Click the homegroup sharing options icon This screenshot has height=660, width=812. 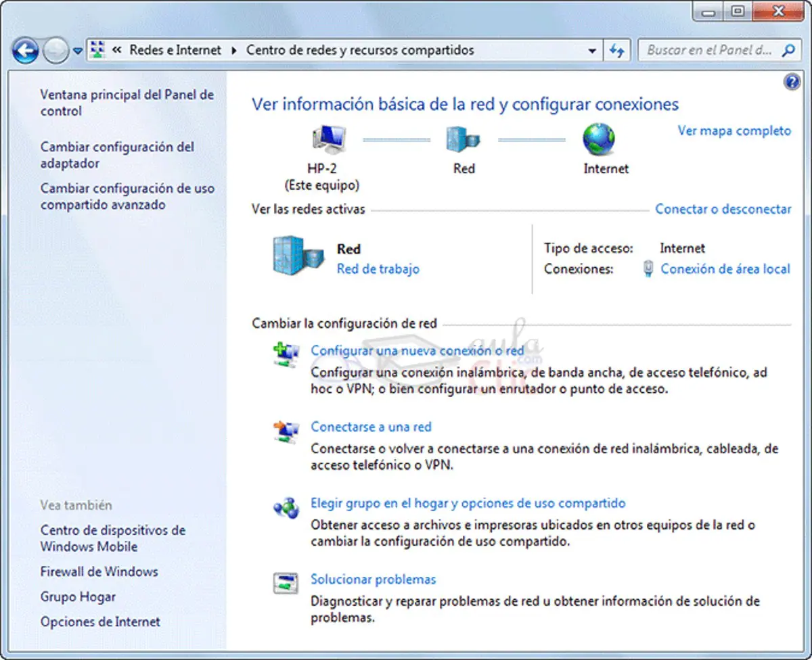pos(286,507)
